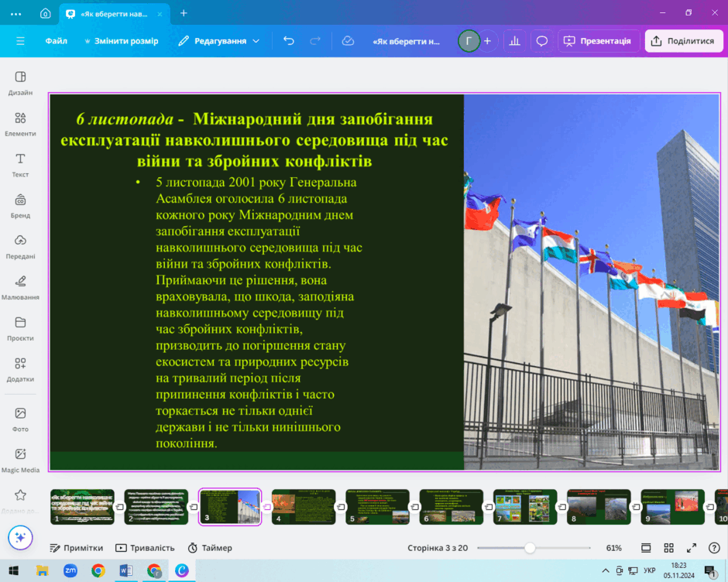Select the Текст tool in sidebar
Image resolution: width=728 pixels, height=582 pixels.
point(20,165)
